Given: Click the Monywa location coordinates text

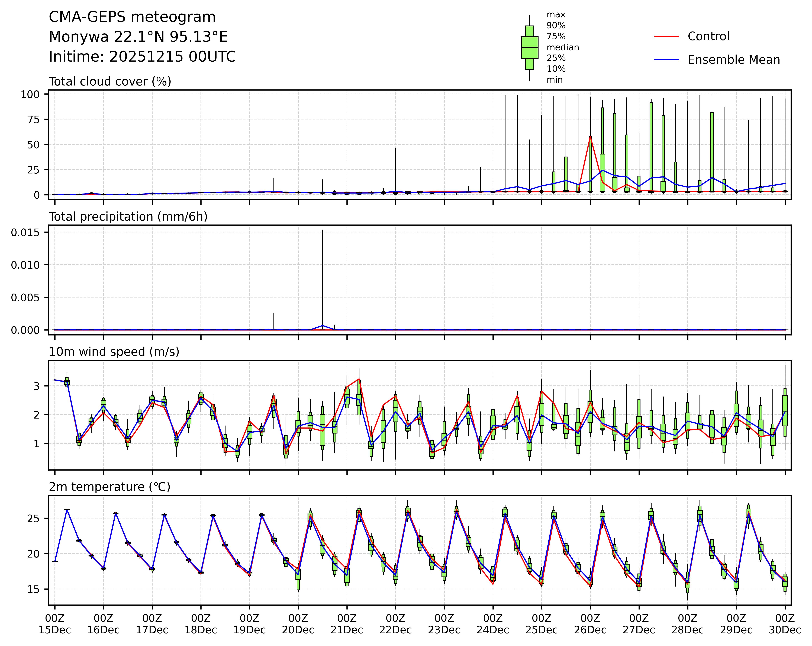Looking at the screenshot, I should tap(138, 37).
